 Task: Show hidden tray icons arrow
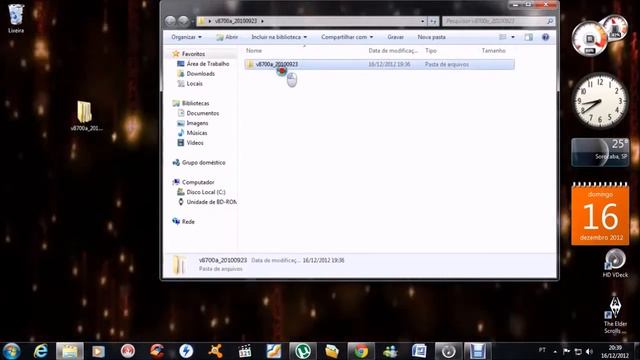click(x=555, y=351)
